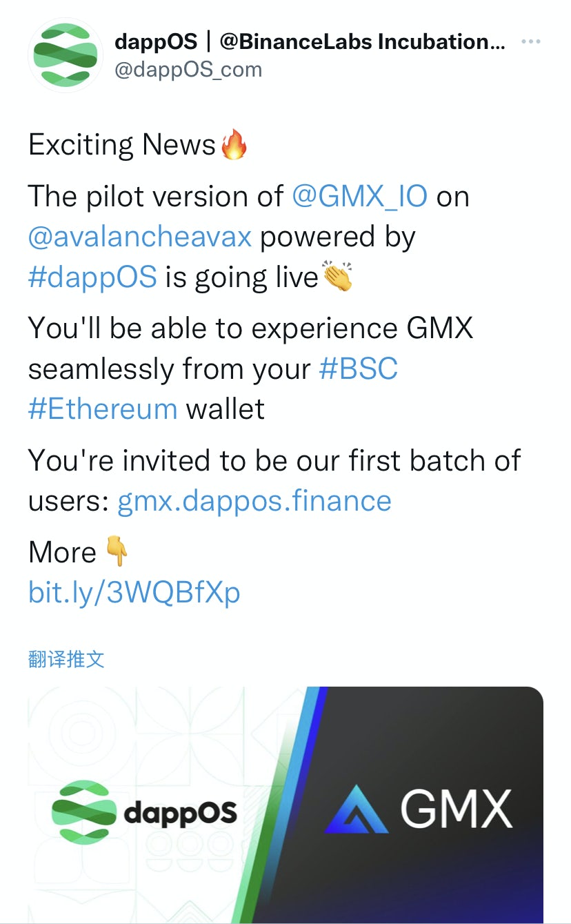Click the green dappOS logo in the image

[x=84, y=812]
